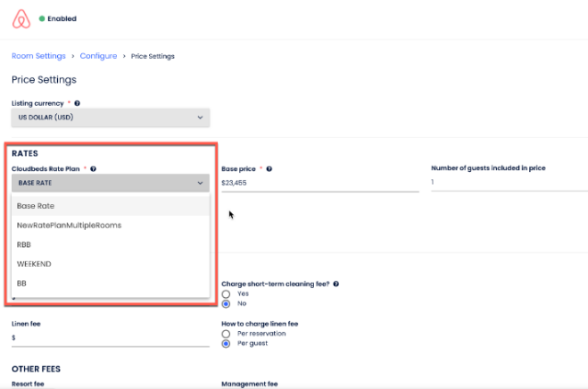
Task: Click the help icon beside Base price
Action: point(269,169)
